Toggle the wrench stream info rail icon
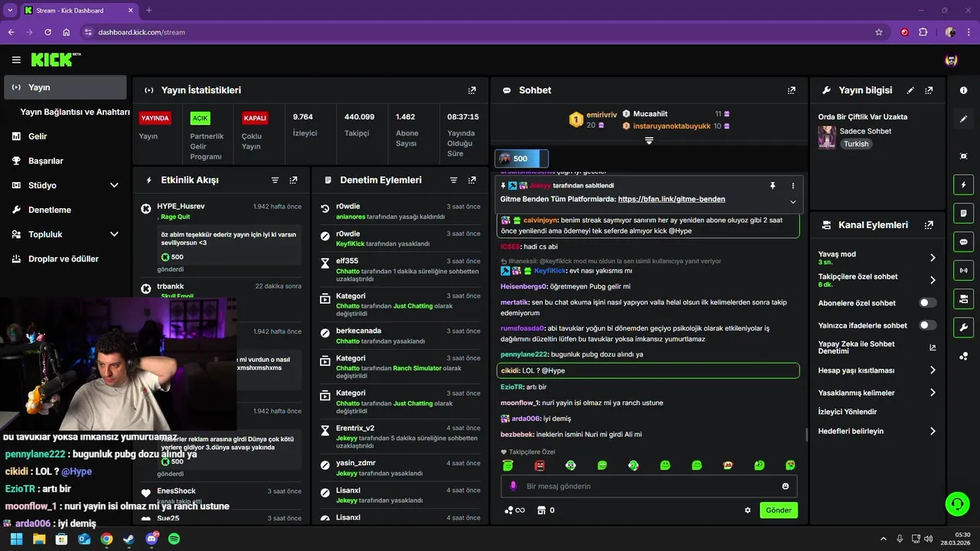 (963, 328)
